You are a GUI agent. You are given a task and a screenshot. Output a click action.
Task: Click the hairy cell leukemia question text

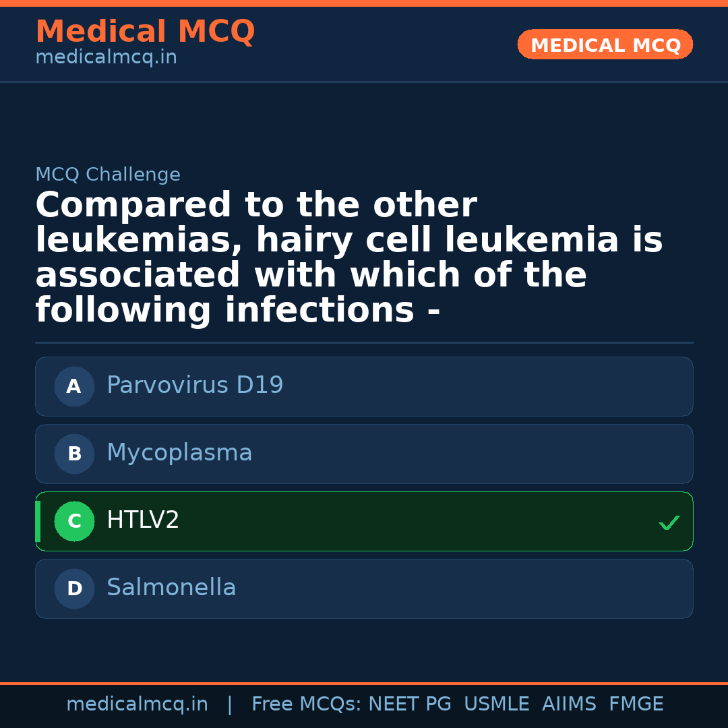pyautogui.click(x=348, y=258)
